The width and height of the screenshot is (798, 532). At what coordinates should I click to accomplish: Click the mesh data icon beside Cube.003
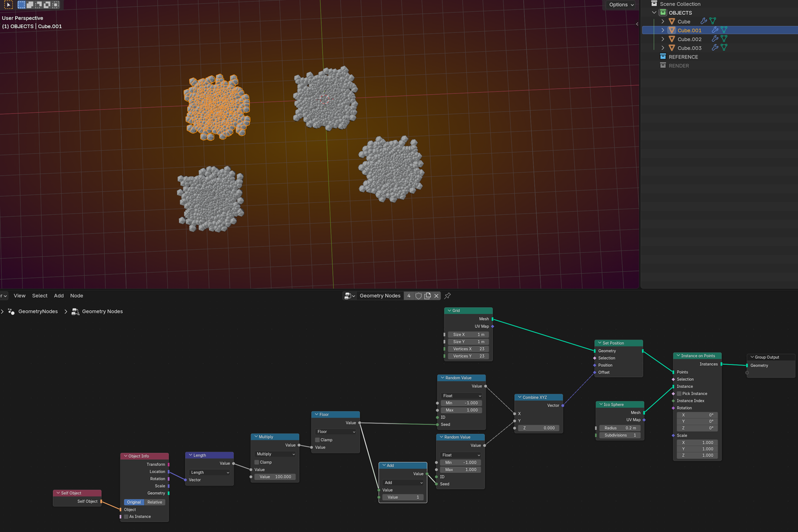(724, 48)
